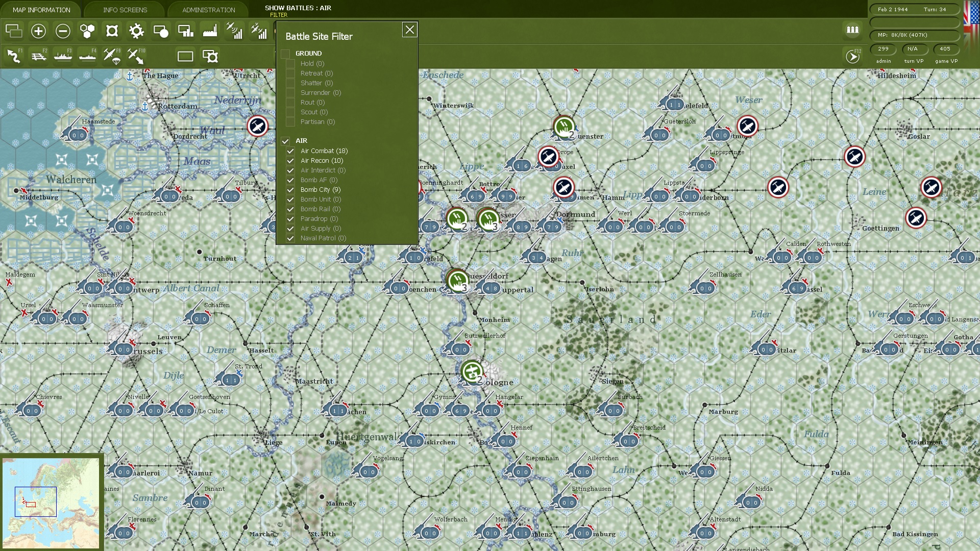The image size is (980, 551).
Task: Click the FILTER link under Show Battles
Action: (279, 15)
